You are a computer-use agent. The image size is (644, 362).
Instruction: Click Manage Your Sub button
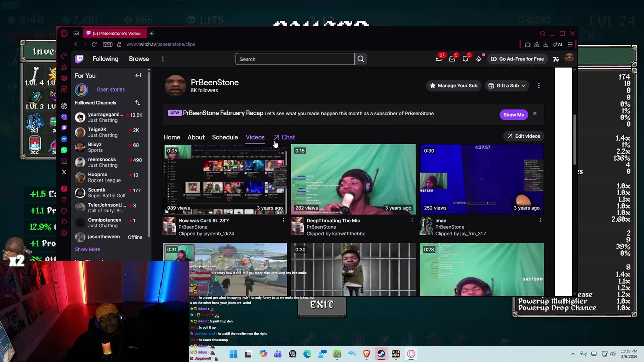(453, 86)
